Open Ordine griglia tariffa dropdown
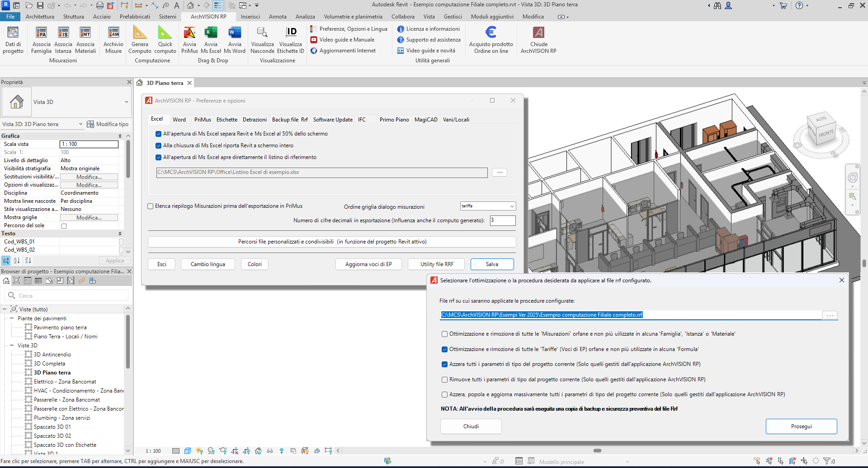868x468 pixels. 488,206
